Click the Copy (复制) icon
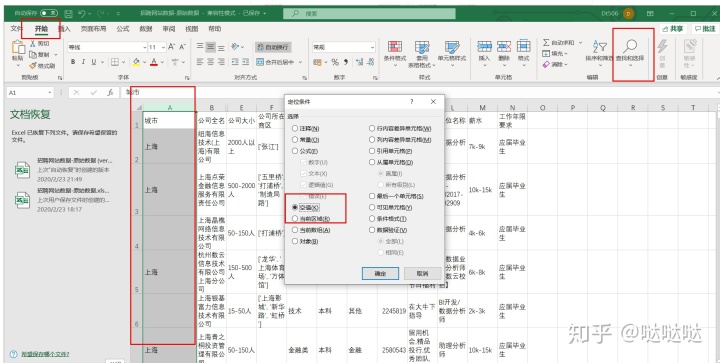Screen dimensions: 720x363 coord(33,55)
